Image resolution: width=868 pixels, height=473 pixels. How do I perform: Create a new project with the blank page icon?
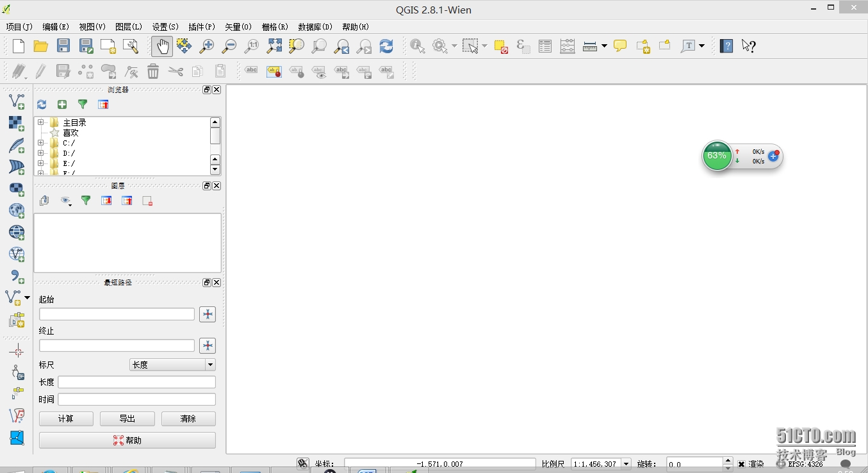tap(19, 46)
